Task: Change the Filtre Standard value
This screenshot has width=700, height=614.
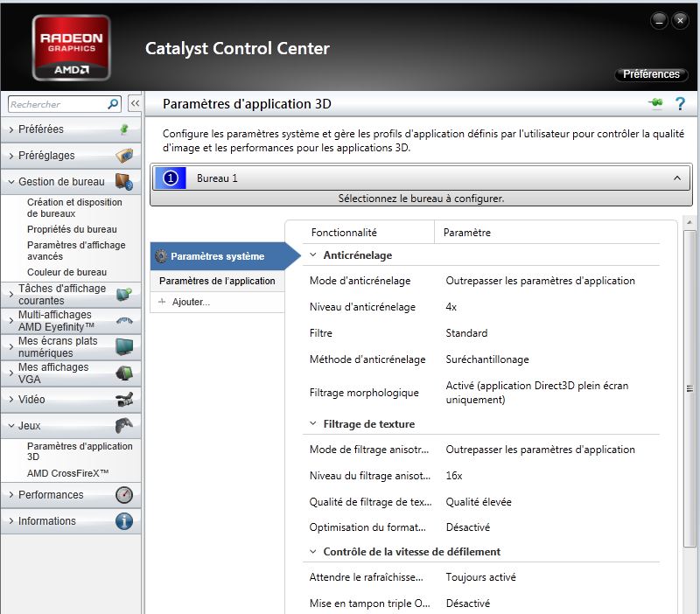Action: click(x=466, y=333)
